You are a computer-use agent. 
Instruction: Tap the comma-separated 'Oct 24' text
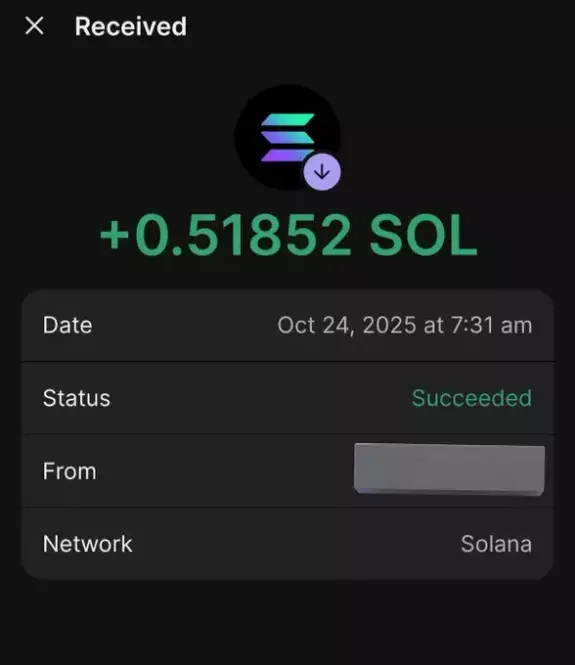[x=316, y=325]
